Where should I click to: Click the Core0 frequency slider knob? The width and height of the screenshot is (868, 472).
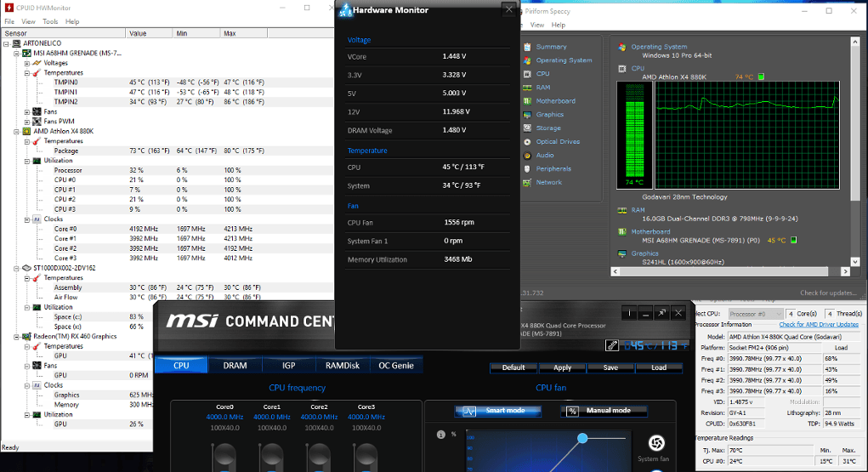224,455
